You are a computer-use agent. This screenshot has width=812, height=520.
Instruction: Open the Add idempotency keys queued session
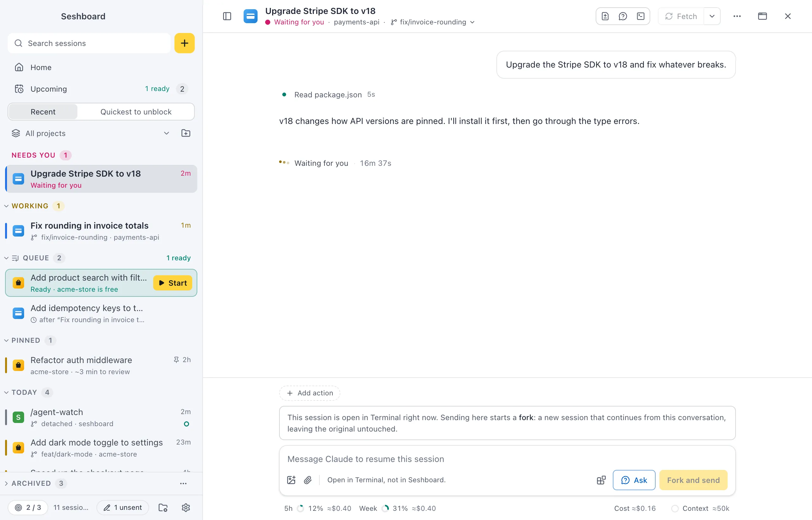coord(101,313)
